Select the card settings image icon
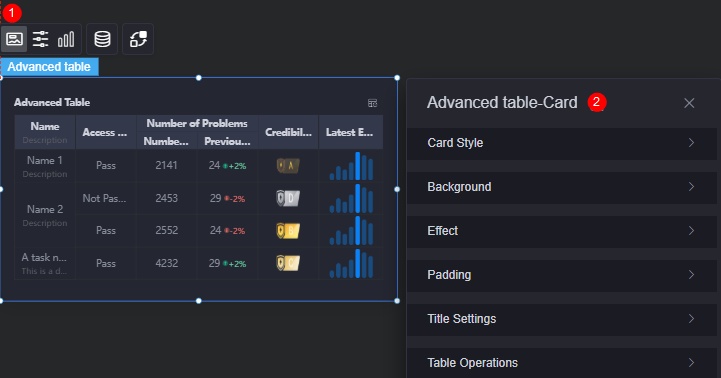Screen dimensions: 721x378 tap(14, 39)
